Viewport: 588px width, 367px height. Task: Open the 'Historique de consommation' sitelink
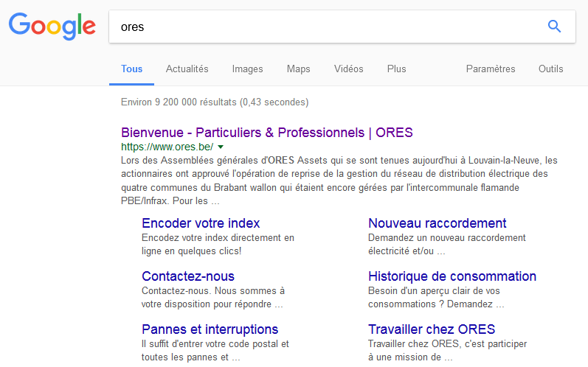point(452,276)
